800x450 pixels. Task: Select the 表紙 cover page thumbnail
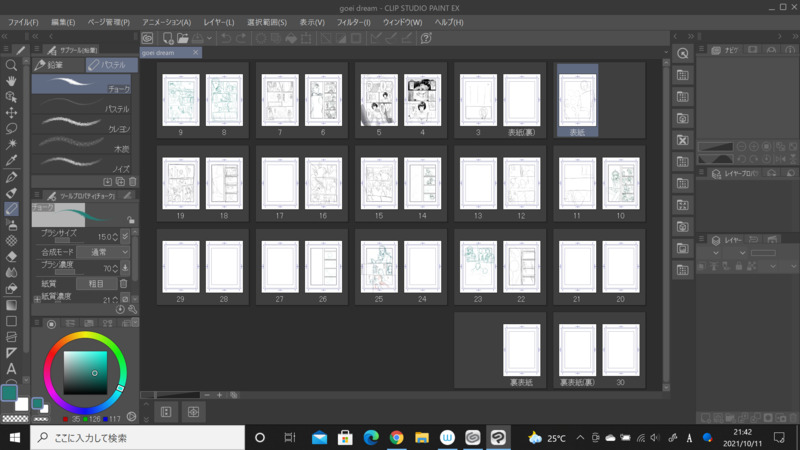(577, 101)
